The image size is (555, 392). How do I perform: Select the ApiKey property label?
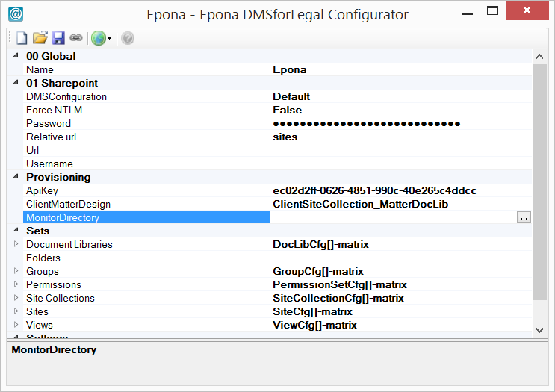tap(42, 190)
